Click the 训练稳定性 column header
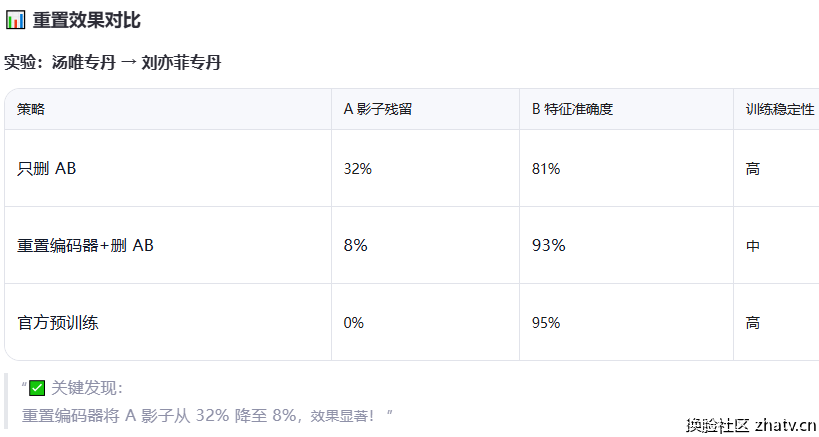Viewport: 819px width, 437px height. click(780, 109)
